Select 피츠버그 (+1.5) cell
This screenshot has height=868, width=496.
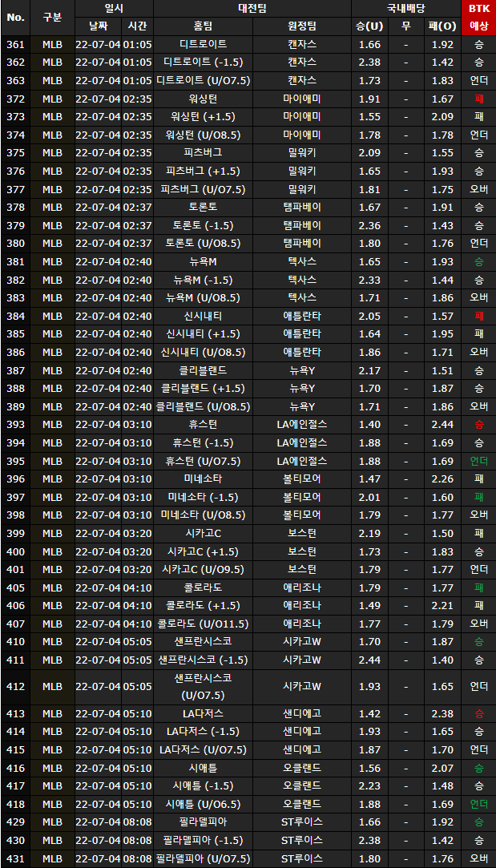click(x=204, y=171)
